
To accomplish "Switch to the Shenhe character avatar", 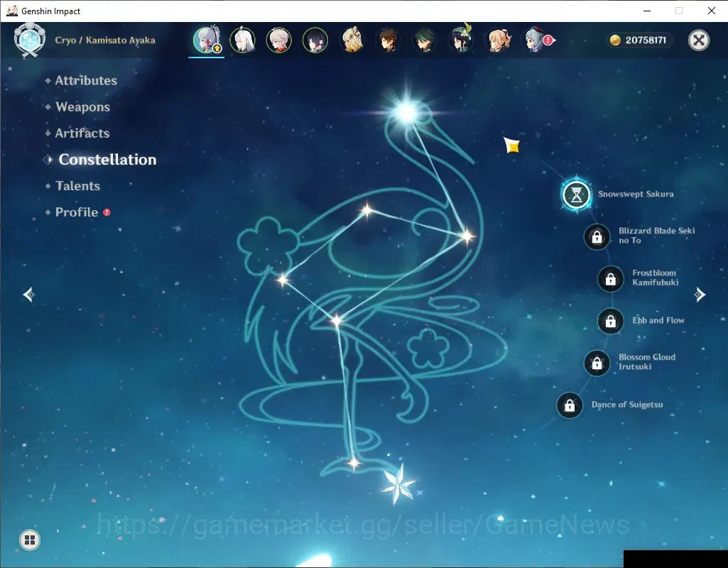I will pyautogui.click(x=242, y=40).
